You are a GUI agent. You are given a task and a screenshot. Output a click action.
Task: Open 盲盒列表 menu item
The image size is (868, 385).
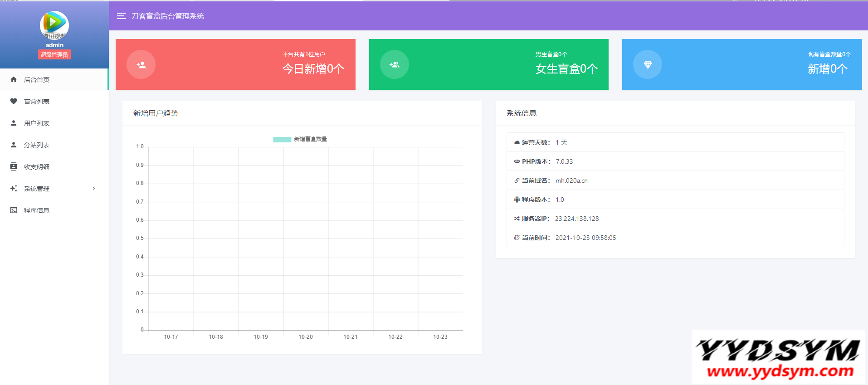37,102
